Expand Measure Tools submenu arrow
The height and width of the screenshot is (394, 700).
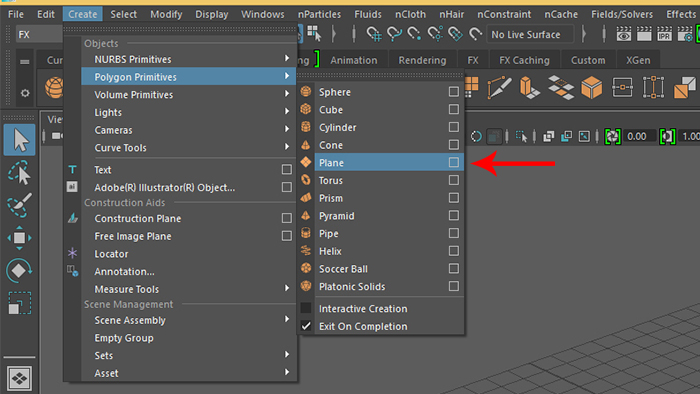coord(287,288)
